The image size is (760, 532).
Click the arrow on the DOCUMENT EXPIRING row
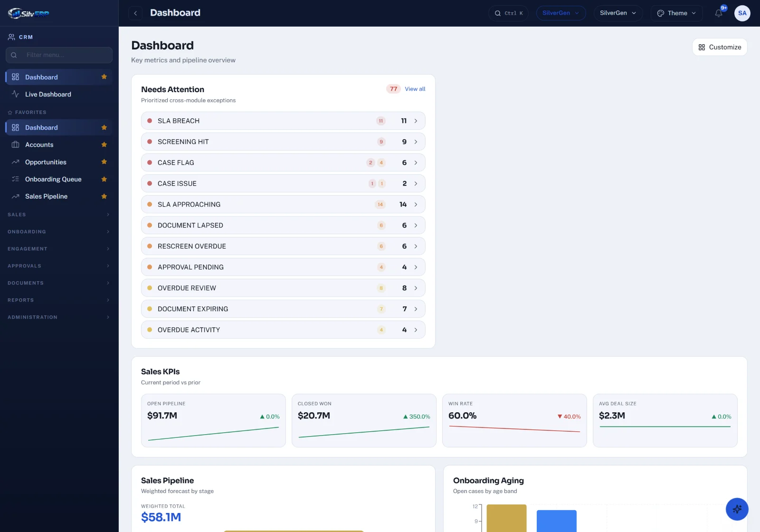[416, 309]
